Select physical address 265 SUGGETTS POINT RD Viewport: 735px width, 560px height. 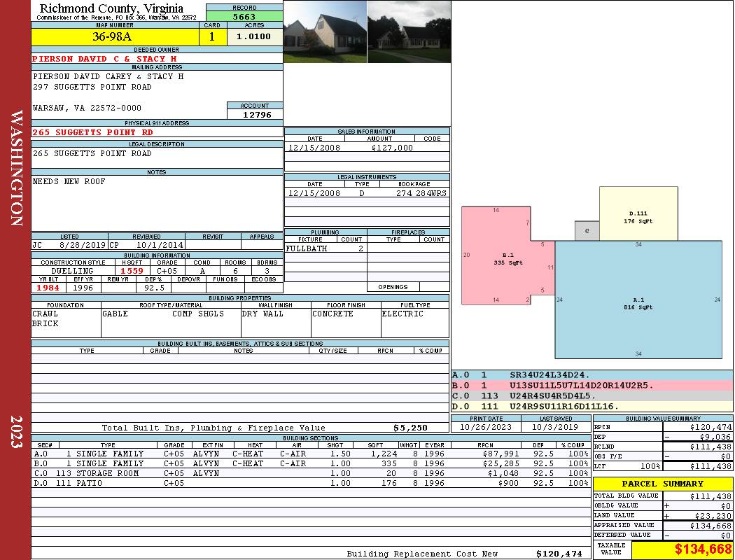(x=93, y=132)
